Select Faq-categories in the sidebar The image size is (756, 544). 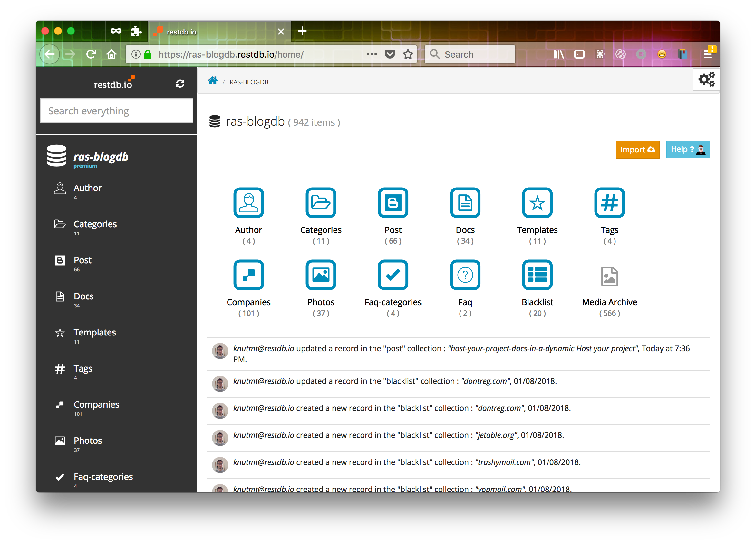(x=103, y=477)
